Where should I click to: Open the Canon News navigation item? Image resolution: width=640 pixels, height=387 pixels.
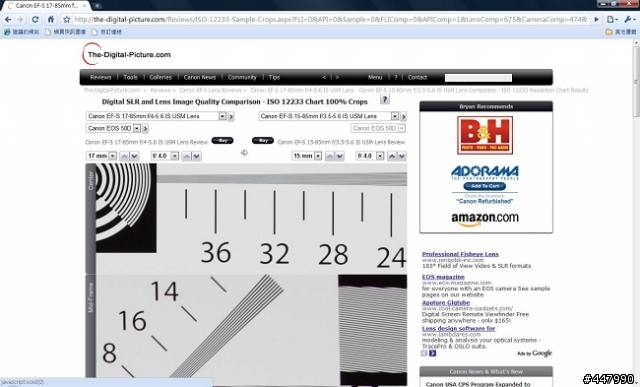coord(200,77)
